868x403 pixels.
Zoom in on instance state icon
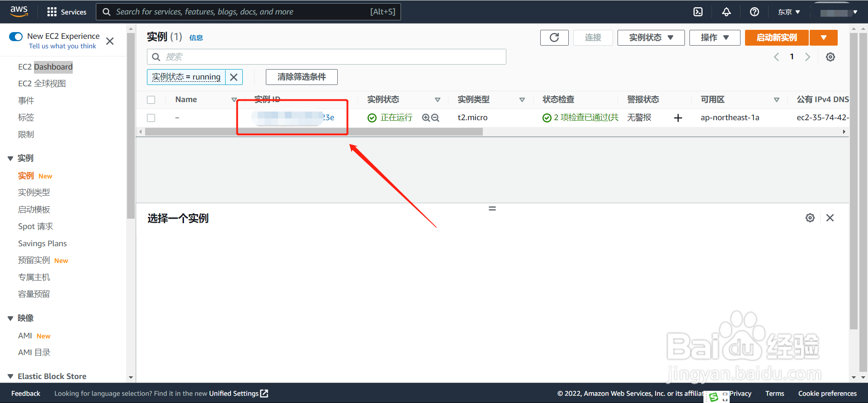pyautogui.click(x=425, y=118)
